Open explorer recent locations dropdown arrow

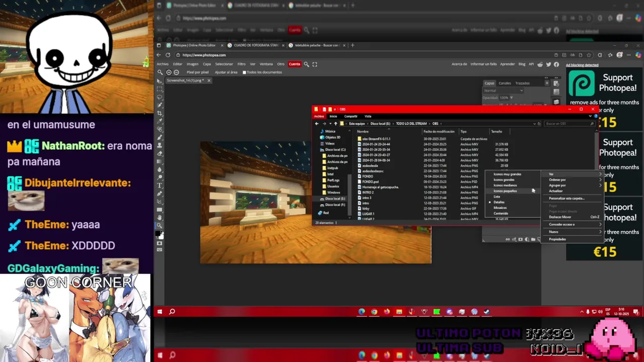(330, 124)
